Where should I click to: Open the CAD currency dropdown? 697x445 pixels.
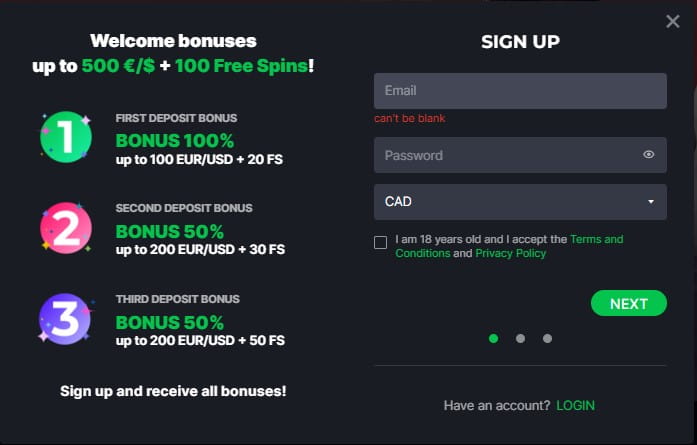(510, 201)
